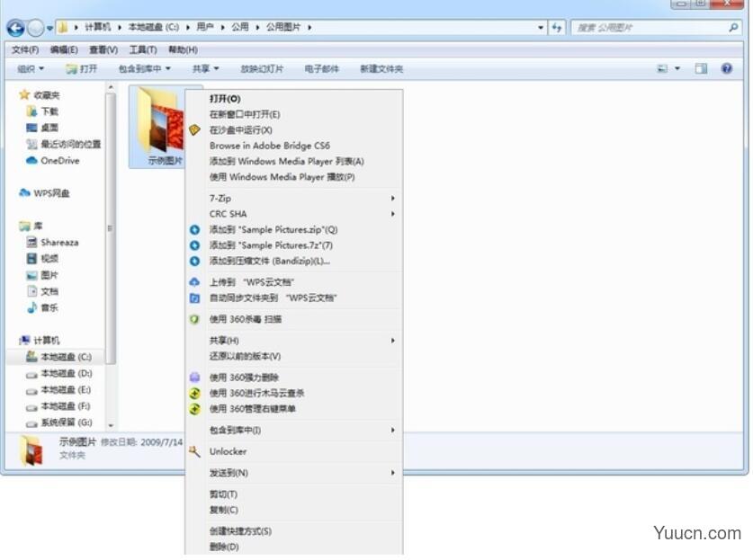Screen dimensions: 753x560
Task: Choose Browse in Adobe Bridge CS6
Action: point(294,146)
